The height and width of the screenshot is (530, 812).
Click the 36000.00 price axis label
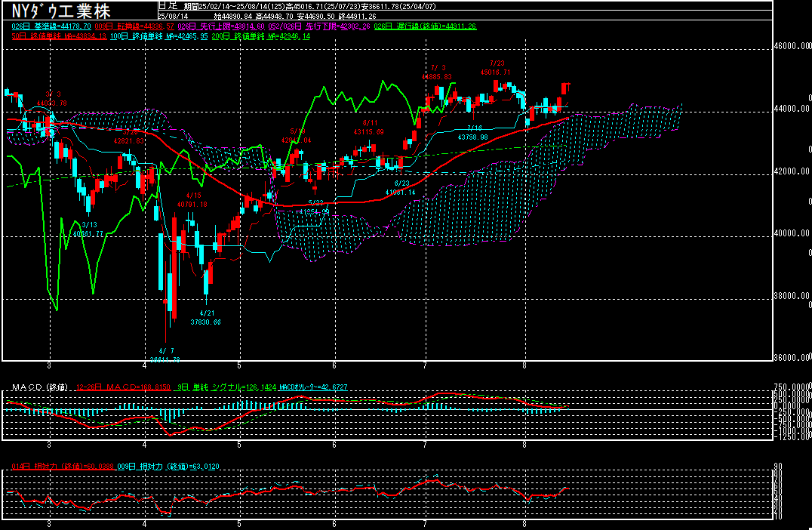tap(792, 357)
